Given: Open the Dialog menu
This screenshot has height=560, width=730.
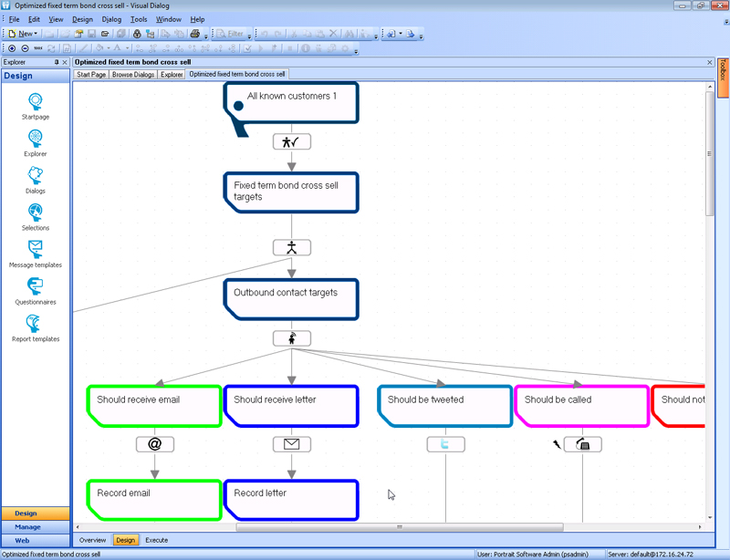Looking at the screenshot, I should (111, 19).
